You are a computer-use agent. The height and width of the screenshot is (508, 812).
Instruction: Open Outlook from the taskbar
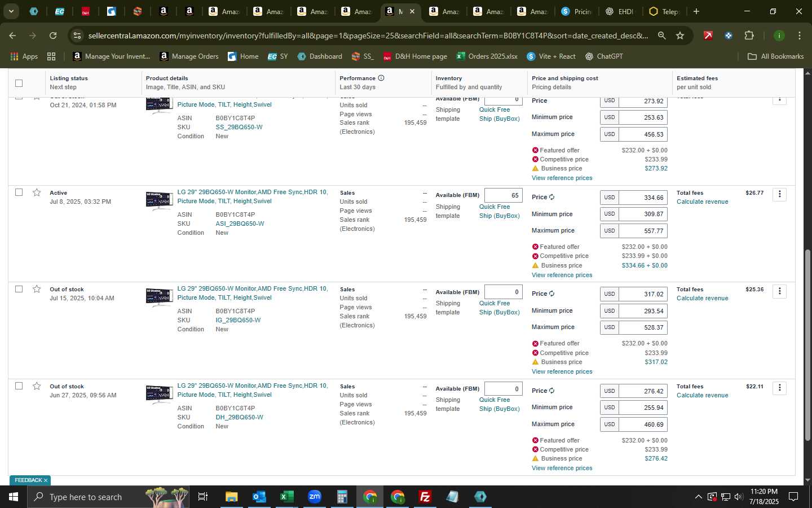coord(259,497)
